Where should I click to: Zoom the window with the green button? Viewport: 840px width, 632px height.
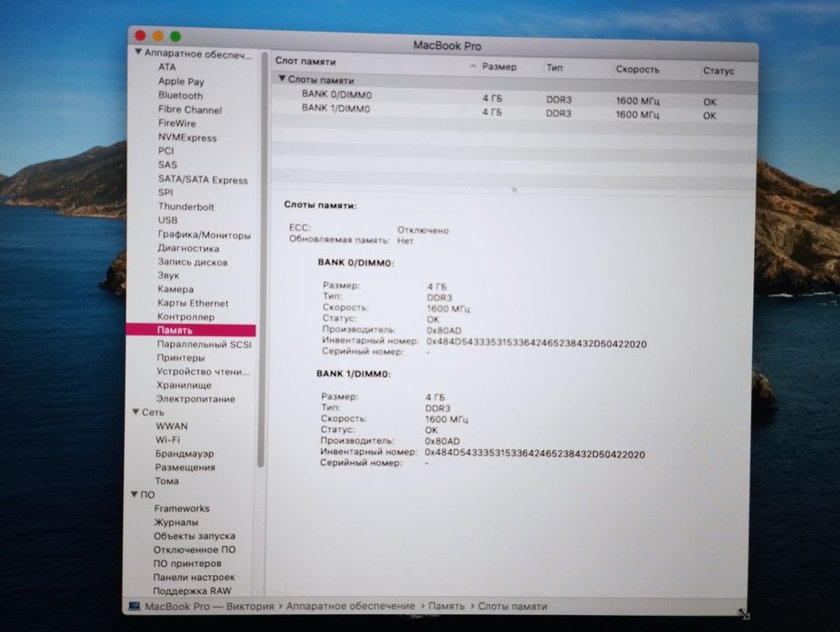coord(175,36)
